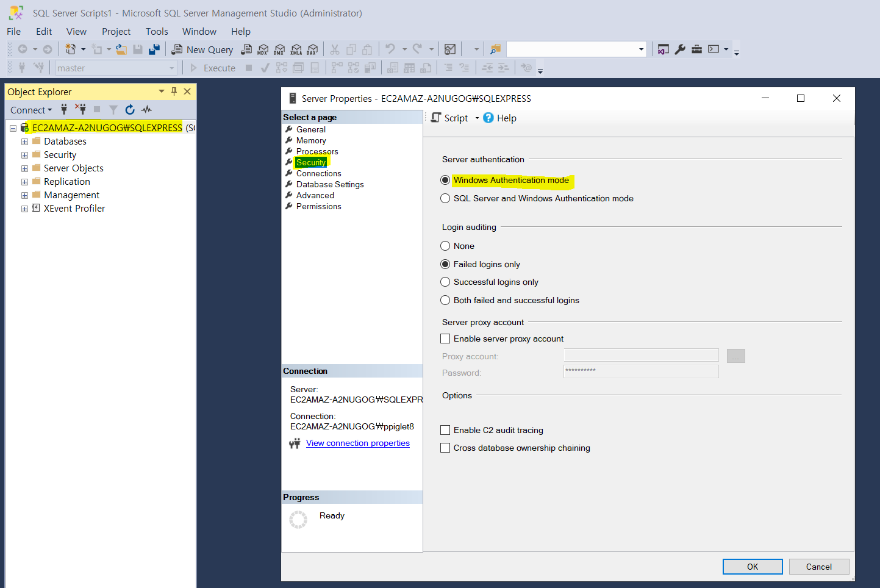This screenshot has width=880, height=588.
Task: Click the Solution Explorer window icon
Action: [664, 49]
